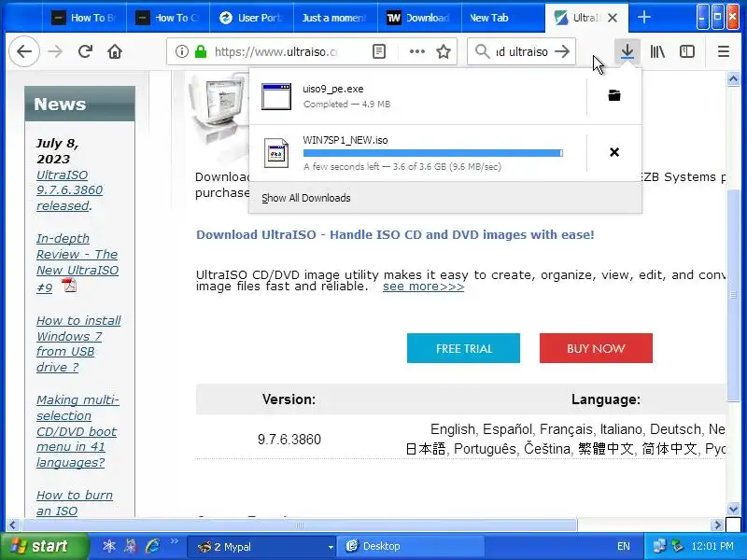Click the EN language indicator
The height and width of the screenshot is (560, 747).
(x=623, y=546)
